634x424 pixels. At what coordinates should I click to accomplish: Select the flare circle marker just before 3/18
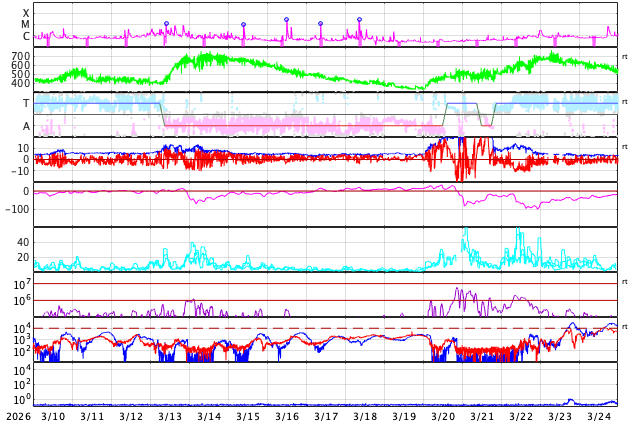click(x=359, y=19)
